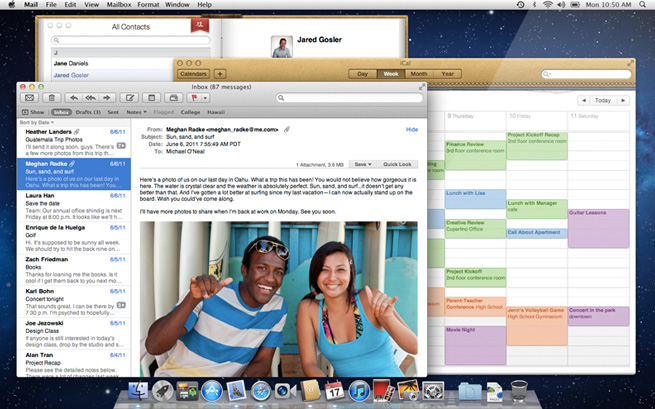Click the Reply arrow in Mail toolbar
The height and width of the screenshot is (409, 655).
74,98
